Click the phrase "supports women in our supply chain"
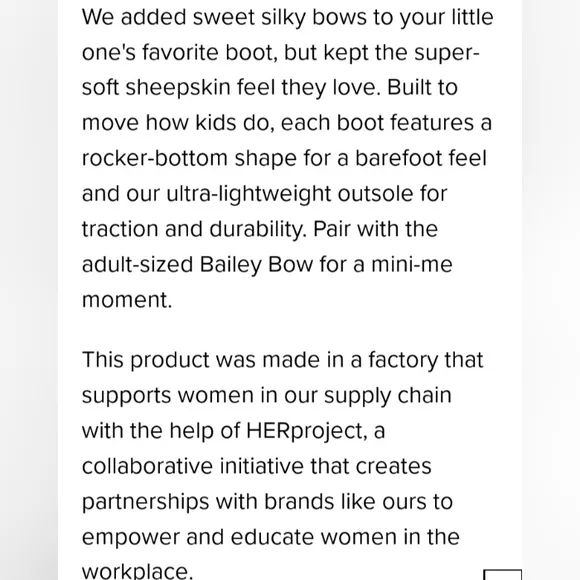This screenshot has height=580, width=580. click(267, 395)
